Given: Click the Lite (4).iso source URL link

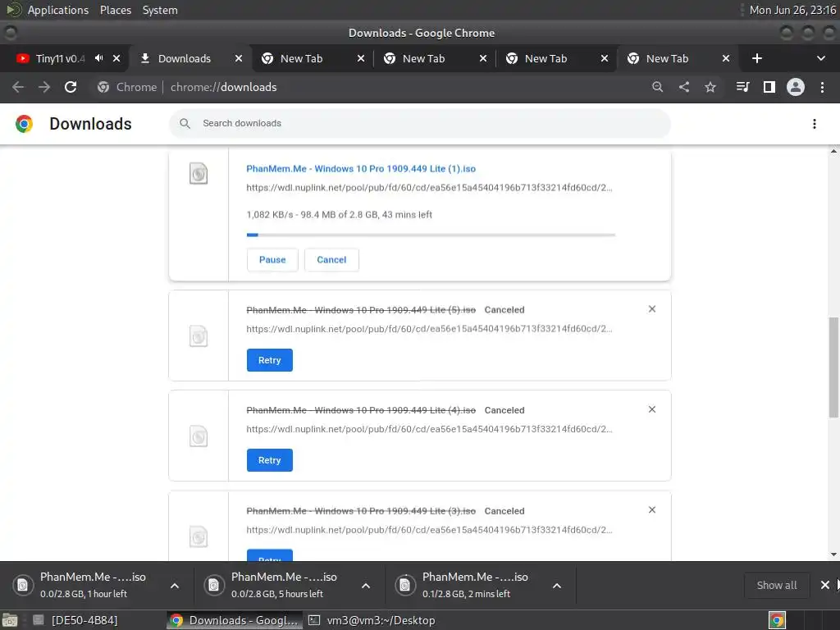Looking at the screenshot, I should pyautogui.click(x=429, y=429).
